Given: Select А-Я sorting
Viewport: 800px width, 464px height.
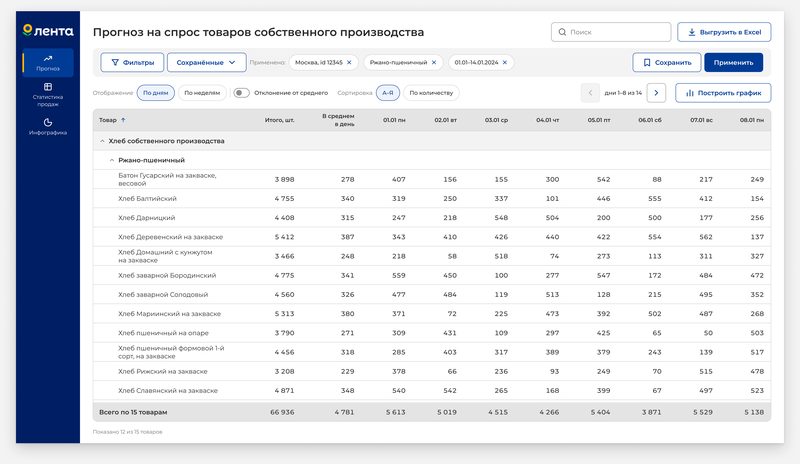Looking at the screenshot, I should pyautogui.click(x=388, y=93).
